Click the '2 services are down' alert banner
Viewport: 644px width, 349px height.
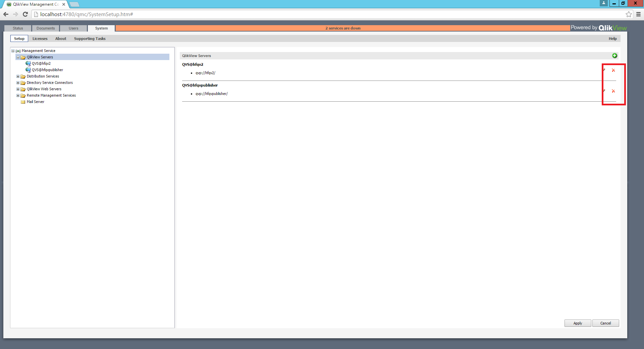(343, 28)
